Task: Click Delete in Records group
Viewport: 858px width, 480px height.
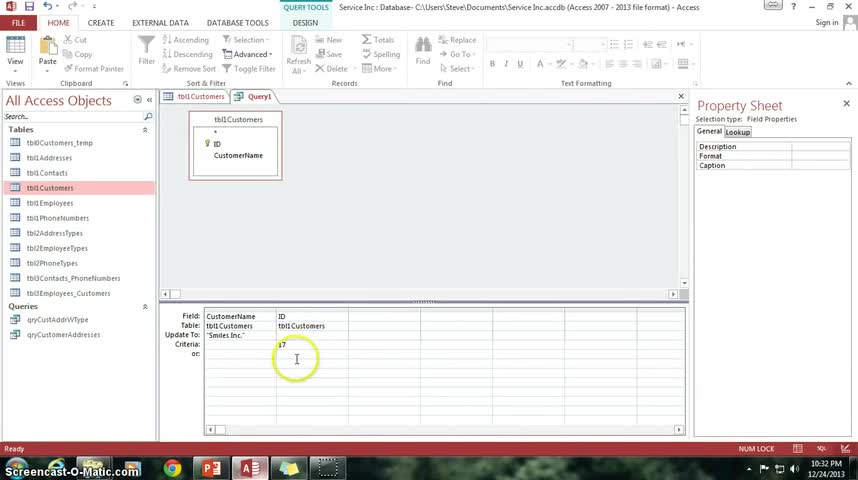Action: click(x=332, y=68)
